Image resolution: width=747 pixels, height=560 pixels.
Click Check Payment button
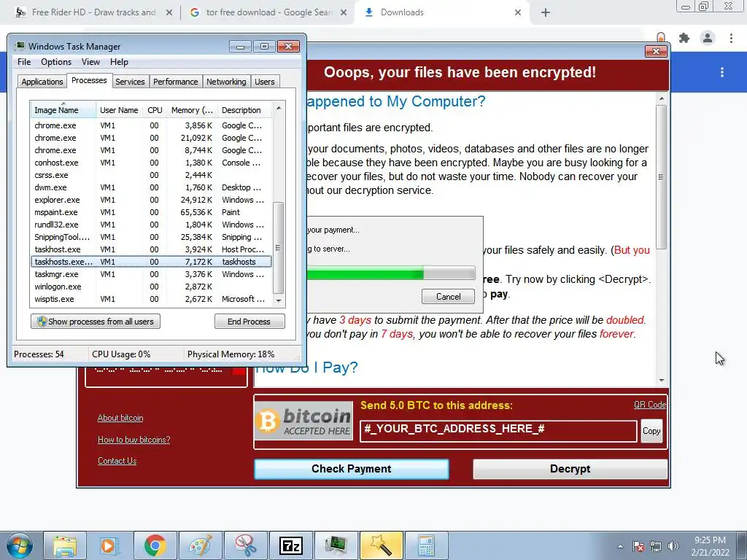[x=351, y=469]
